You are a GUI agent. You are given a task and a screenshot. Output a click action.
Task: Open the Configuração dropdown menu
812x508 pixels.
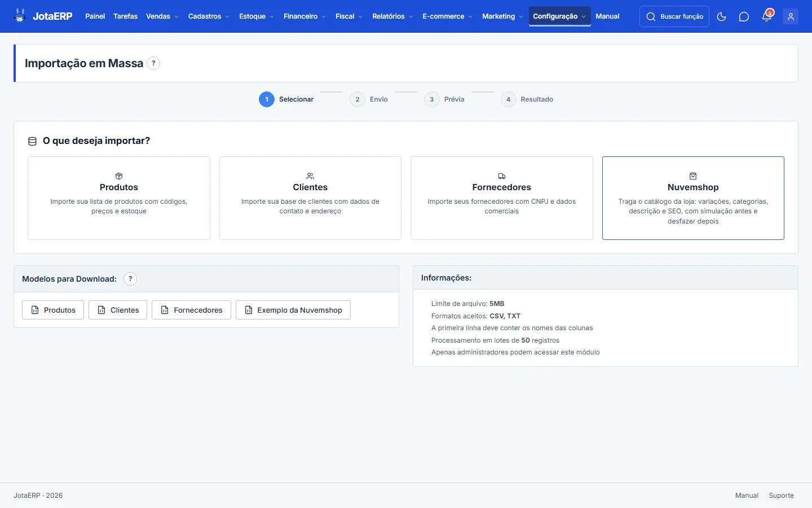(559, 16)
